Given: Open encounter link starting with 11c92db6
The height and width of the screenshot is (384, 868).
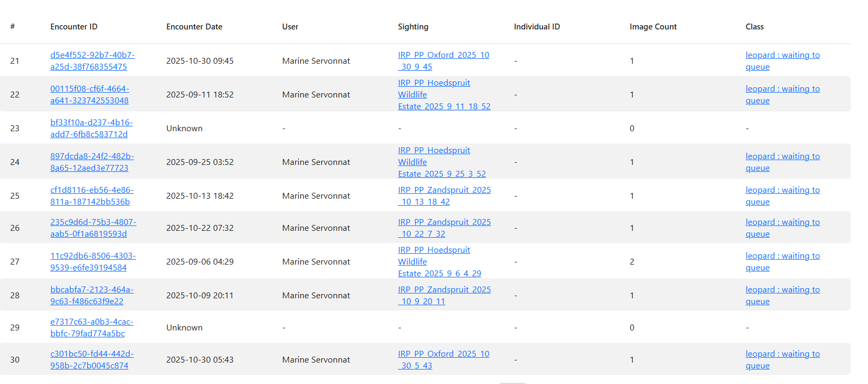Looking at the screenshot, I should 93,256.
